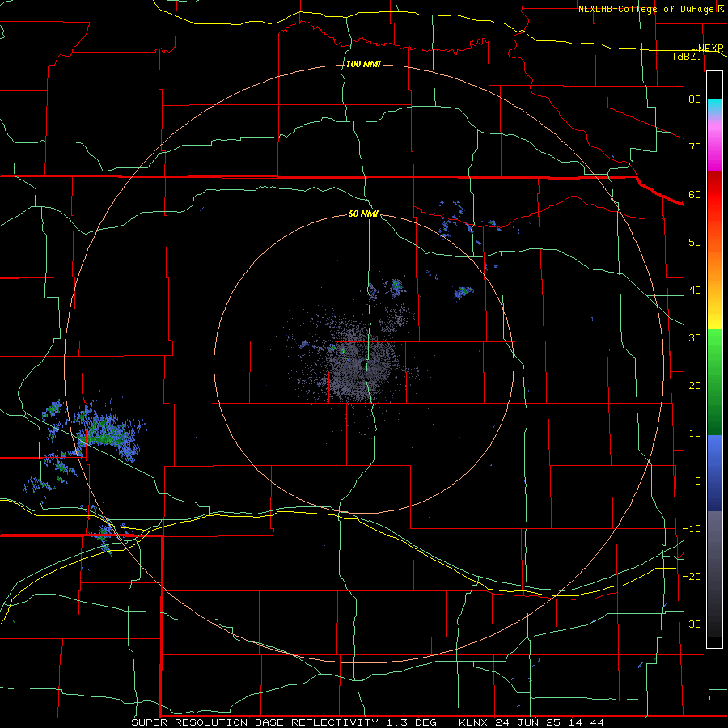The image size is (728, 728).
Task: Click the blue segment of the color scale
Action: [714, 472]
